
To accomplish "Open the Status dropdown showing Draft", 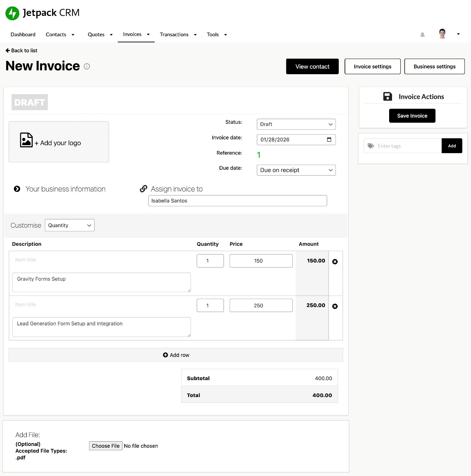I will click(x=296, y=124).
